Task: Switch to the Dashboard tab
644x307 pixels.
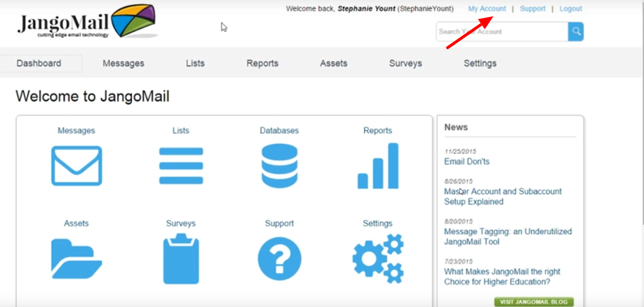Action: coord(39,63)
